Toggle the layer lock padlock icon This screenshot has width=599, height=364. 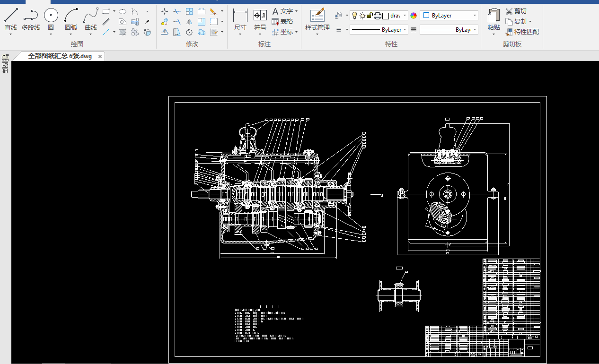tap(370, 16)
